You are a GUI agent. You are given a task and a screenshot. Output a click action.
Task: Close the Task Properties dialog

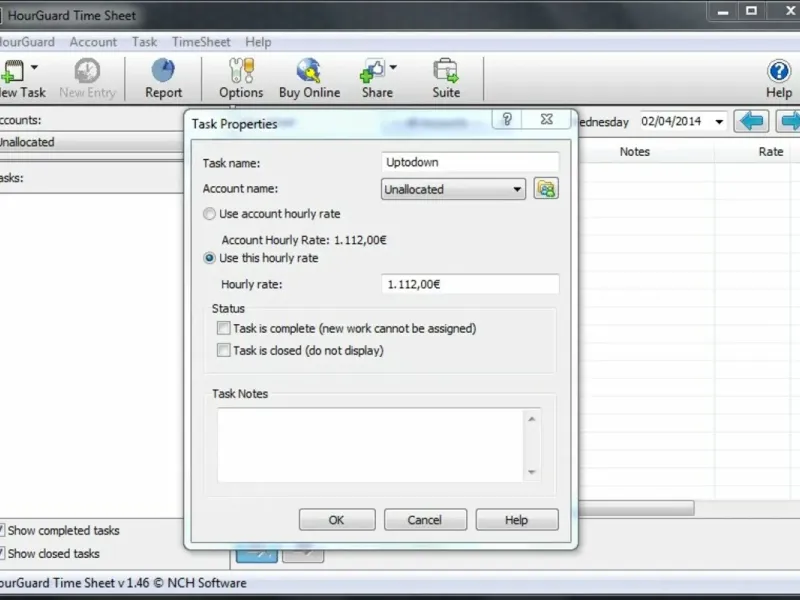point(546,119)
